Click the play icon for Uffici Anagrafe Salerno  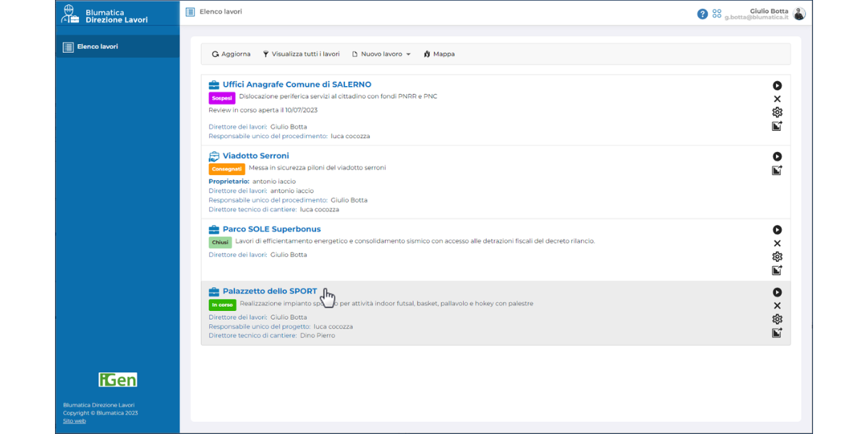pyautogui.click(x=777, y=85)
